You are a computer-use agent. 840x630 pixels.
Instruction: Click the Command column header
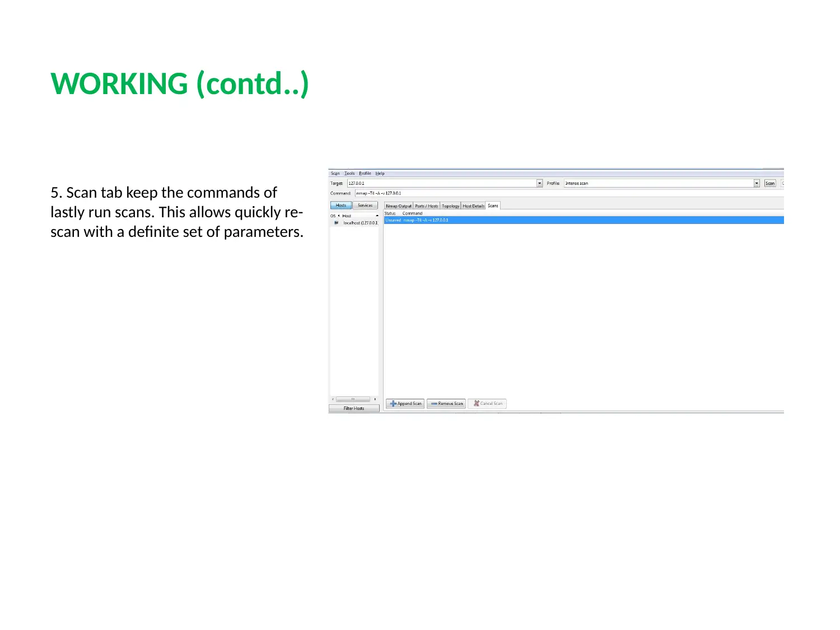pos(413,213)
